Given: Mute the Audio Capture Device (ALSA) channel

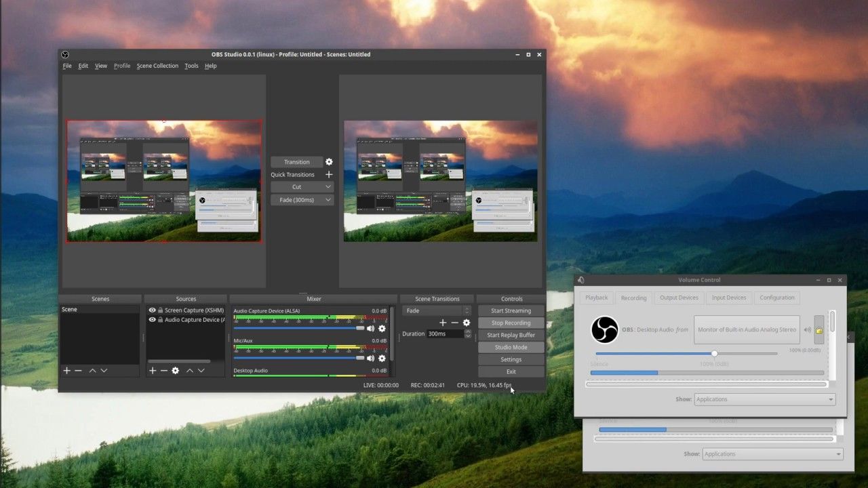Looking at the screenshot, I should (x=370, y=328).
